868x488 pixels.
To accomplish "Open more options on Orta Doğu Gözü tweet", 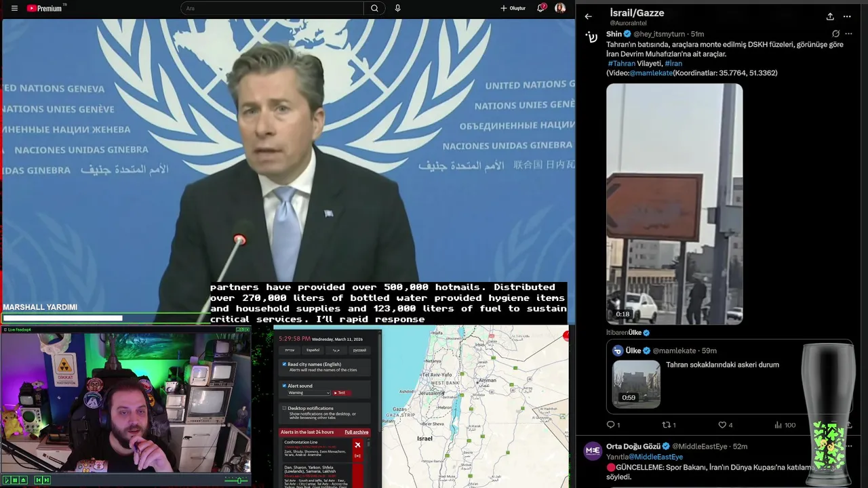I will tap(848, 447).
